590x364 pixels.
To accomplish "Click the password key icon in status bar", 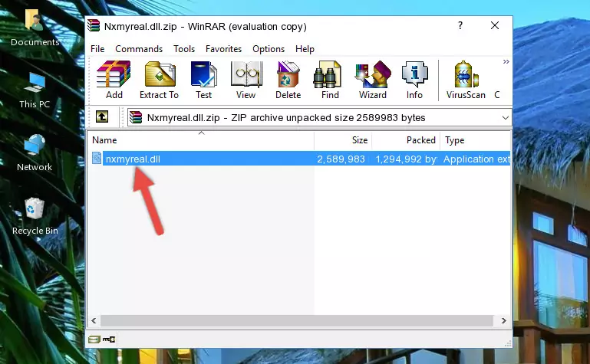I will click(109, 339).
